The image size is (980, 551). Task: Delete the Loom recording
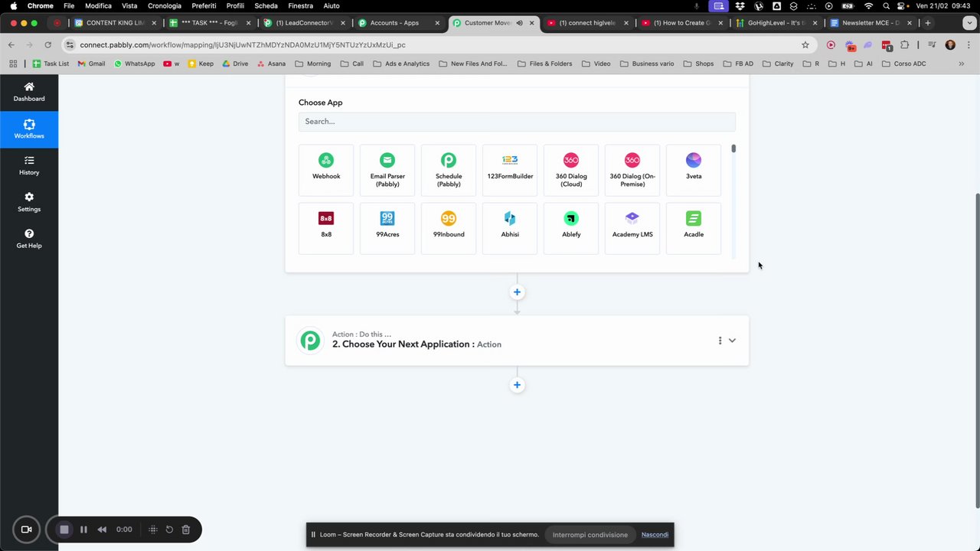click(185, 530)
